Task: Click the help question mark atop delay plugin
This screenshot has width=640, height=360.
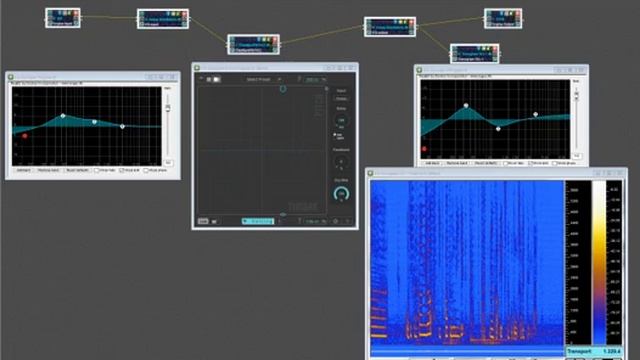Action: click(x=299, y=79)
